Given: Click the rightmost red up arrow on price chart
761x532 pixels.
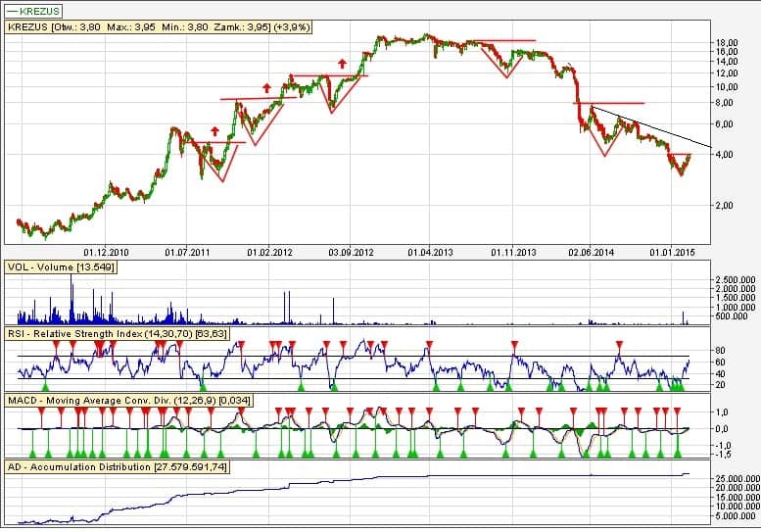Looking at the screenshot, I should click(x=342, y=64).
